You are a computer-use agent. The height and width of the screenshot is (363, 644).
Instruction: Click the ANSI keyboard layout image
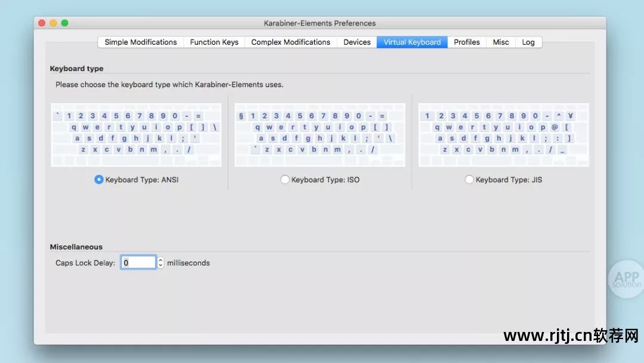click(x=136, y=135)
